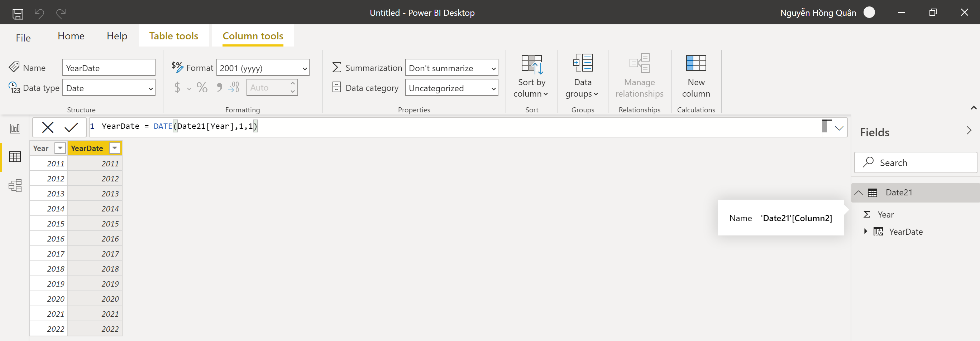Screen dimensions: 980x341
Task: Open the YearDate column filter dropdown
Action: tap(115, 148)
